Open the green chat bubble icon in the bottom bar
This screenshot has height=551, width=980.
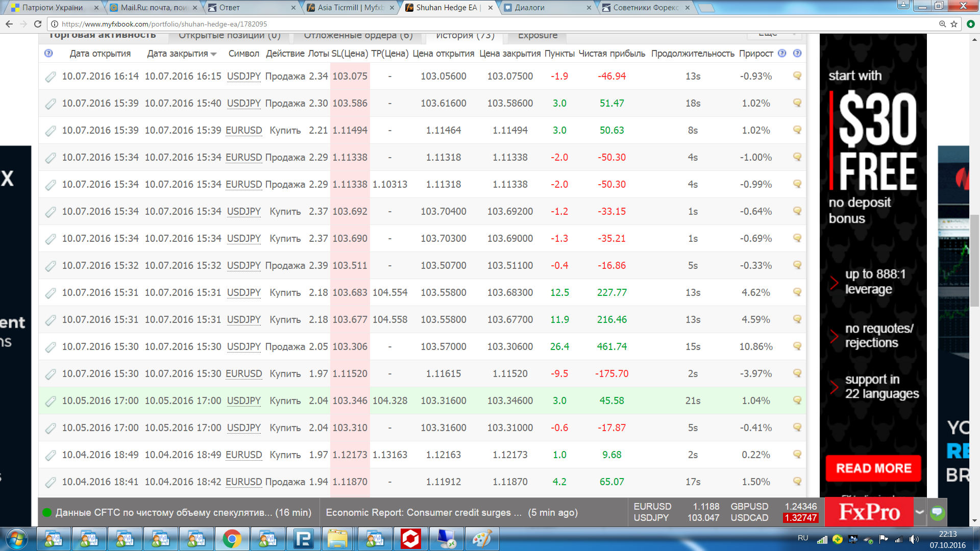[x=937, y=512]
